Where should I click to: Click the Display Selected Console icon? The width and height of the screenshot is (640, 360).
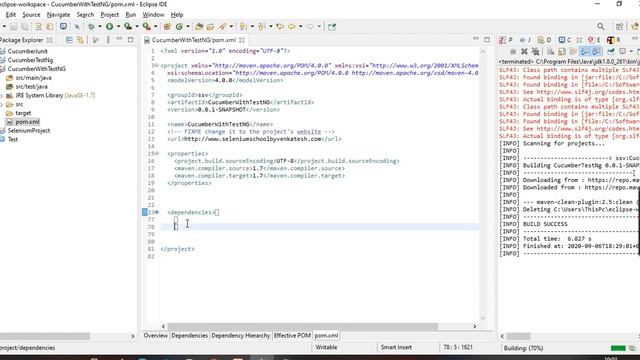pyautogui.click(x=622, y=51)
